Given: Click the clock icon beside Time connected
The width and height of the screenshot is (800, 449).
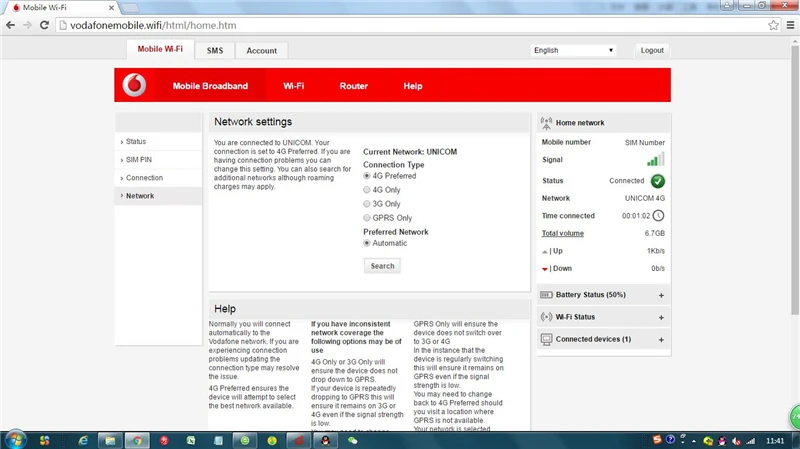Looking at the screenshot, I should (x=659, y=215).
